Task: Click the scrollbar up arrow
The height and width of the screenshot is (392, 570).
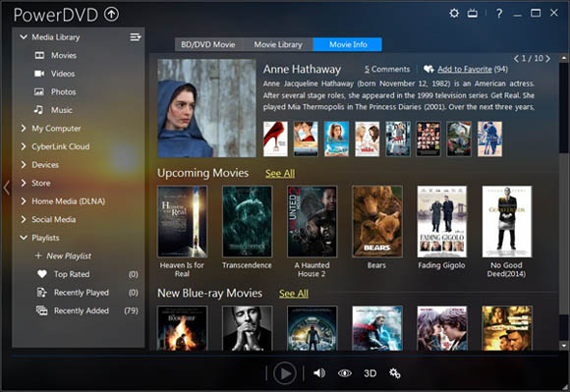Action: (x=564, y=57)
